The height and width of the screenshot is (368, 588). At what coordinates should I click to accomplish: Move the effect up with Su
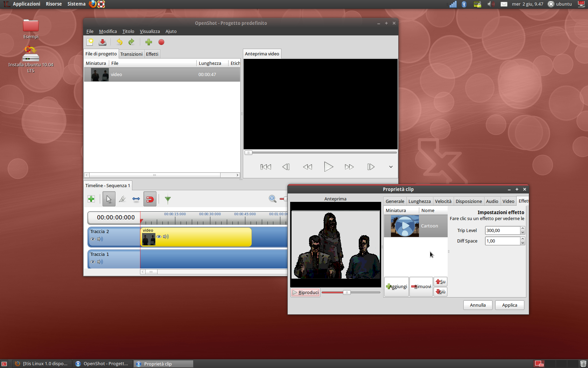point(440,282)
